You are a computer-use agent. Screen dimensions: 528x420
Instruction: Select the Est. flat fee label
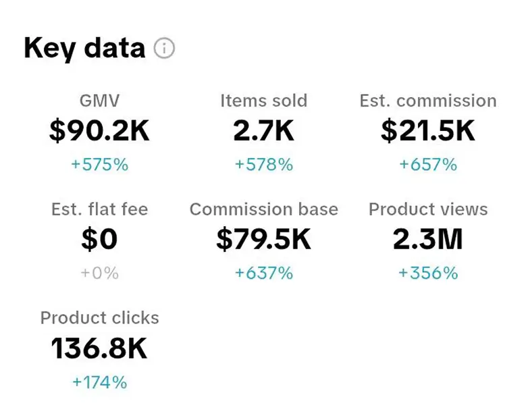pyautogui.click(x=99, y=209)
